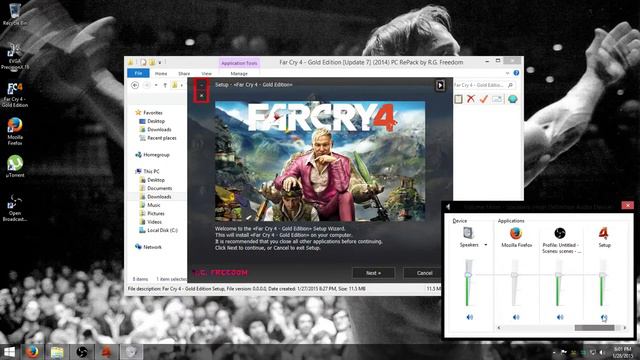Click the Setup app icon in Volume Mixer

[604, 233]
